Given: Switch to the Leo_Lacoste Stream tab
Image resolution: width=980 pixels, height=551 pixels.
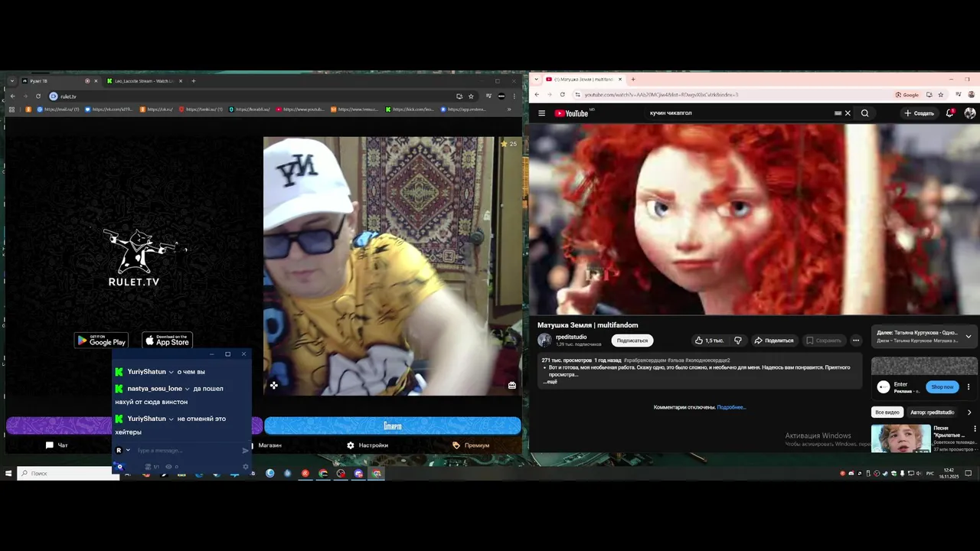Looking at the screenshot, I should (x=144, y=81).
